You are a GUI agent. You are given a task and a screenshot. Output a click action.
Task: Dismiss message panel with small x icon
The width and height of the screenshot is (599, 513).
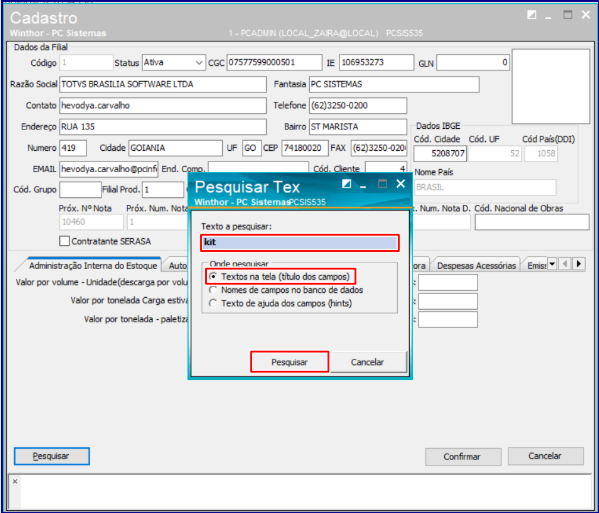(x=15, y=481)
